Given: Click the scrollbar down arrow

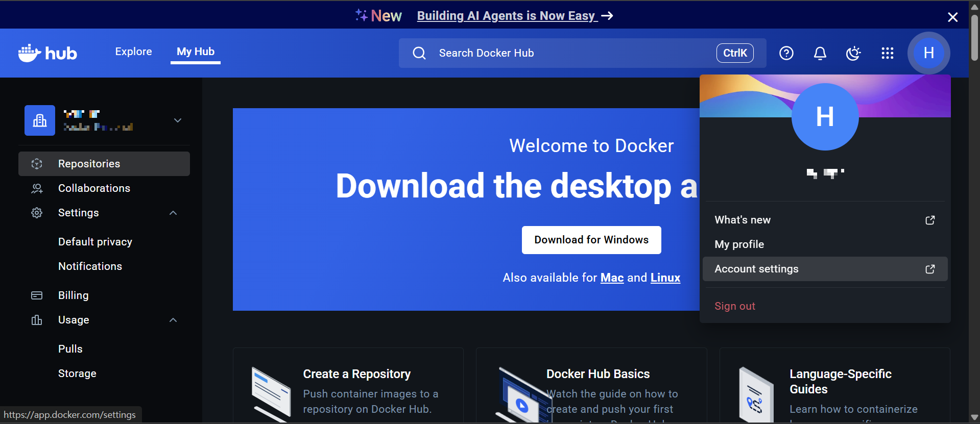Looking at the screenshot, I should pyautogui.click(x=974, y=417).
